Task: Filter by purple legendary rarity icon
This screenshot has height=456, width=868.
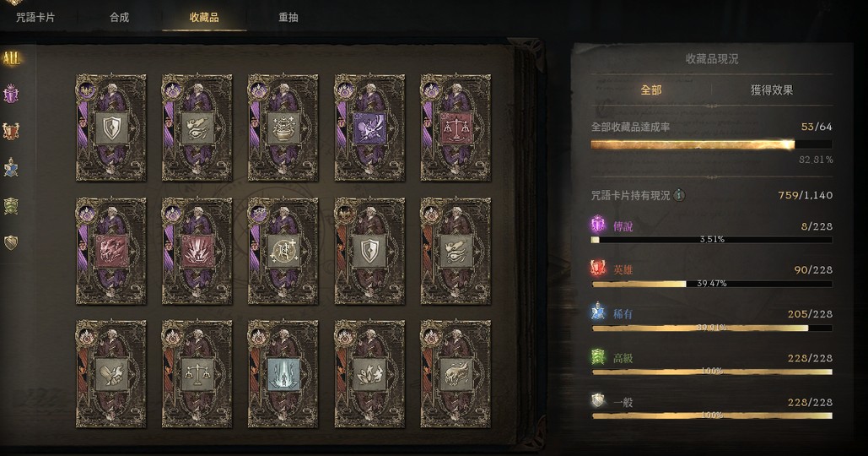Action: [11, 95]
